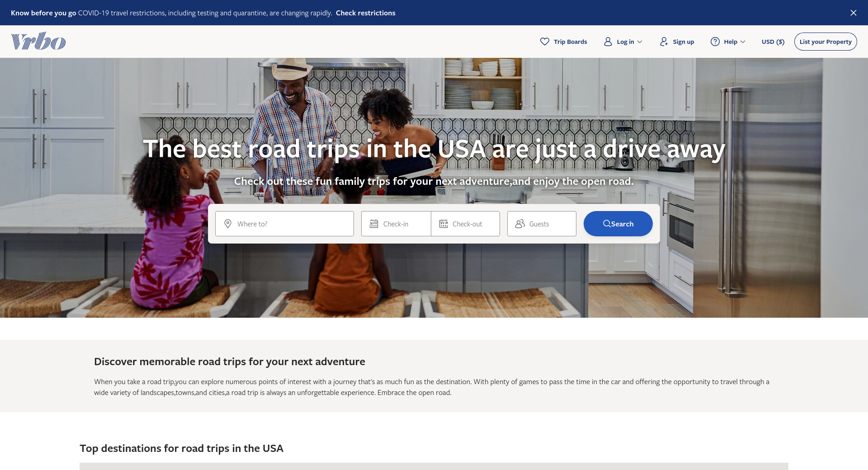
Task: Click the Check-out calendar icon
Action: click(x=443, y=224)
